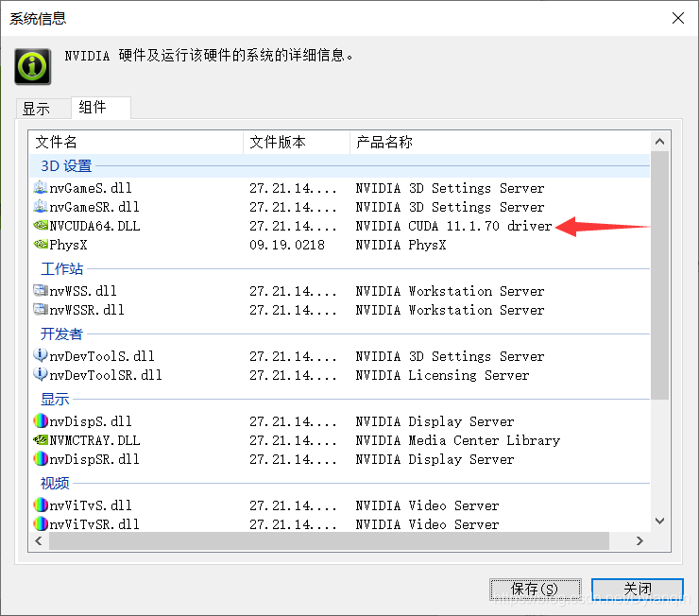Click nvDispS.dll's NVIDIA Display Server text
The width and height of the screenshot is (699, 616).
click(x=435, y=421)
